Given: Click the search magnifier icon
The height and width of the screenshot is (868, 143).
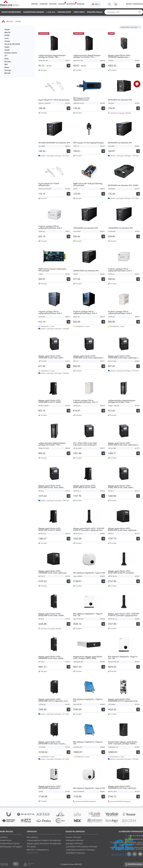Looking at the screenshot, I should [139, 12].
